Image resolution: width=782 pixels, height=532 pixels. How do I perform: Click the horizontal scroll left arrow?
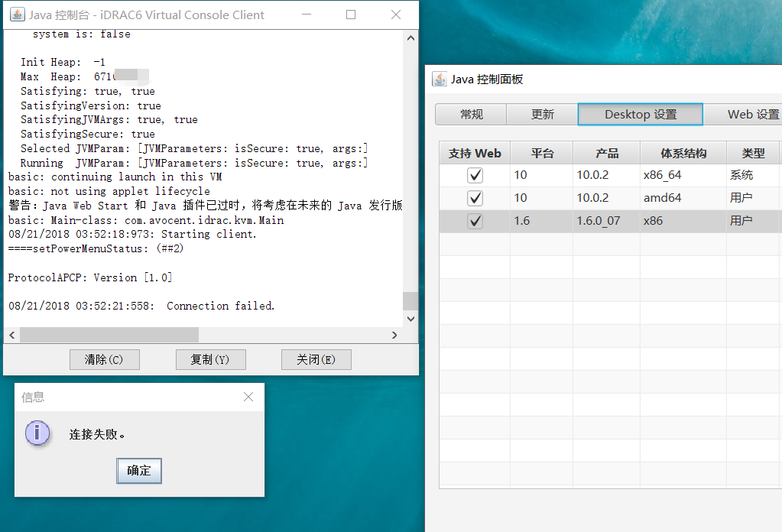12,335
